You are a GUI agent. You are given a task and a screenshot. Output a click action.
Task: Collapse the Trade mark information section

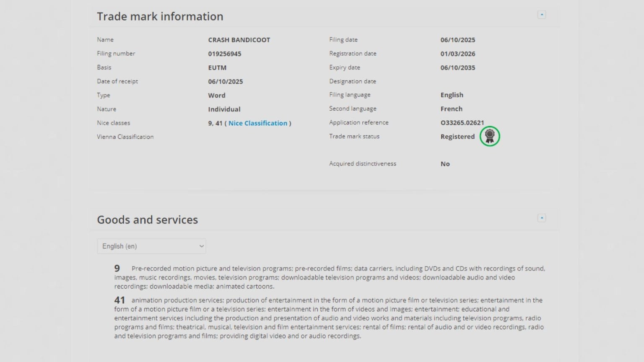542,15
